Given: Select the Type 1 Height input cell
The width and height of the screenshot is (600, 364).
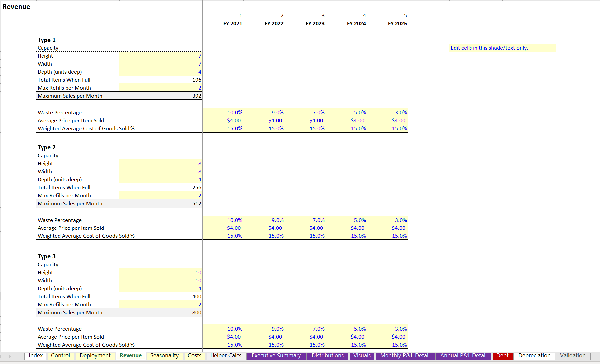Looking at the screenshot, I should coord(160,56).
